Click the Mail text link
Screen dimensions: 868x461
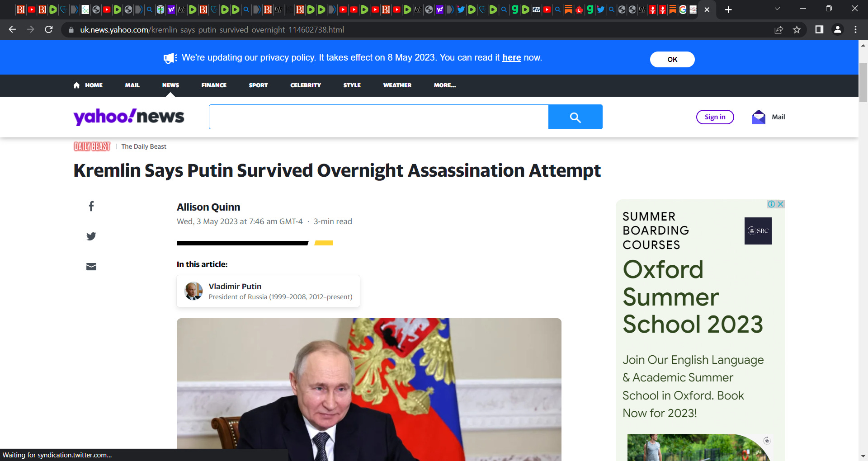(x=778, y=117)
